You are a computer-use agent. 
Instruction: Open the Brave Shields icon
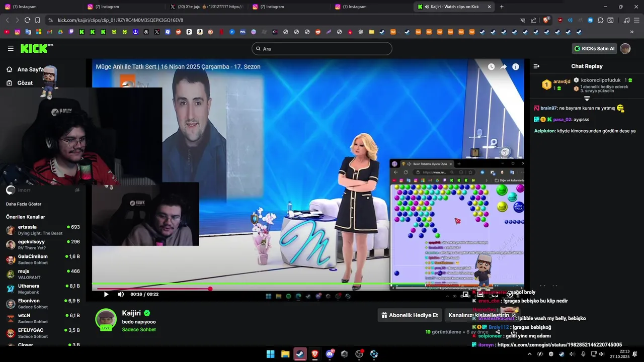coord(546,20)
